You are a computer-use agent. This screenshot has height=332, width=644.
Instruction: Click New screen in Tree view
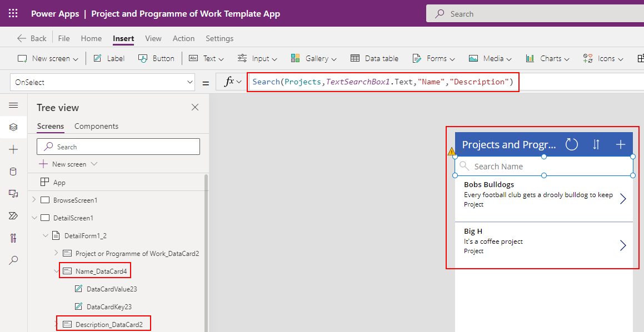pyautogui.click(x=68, y=164)
